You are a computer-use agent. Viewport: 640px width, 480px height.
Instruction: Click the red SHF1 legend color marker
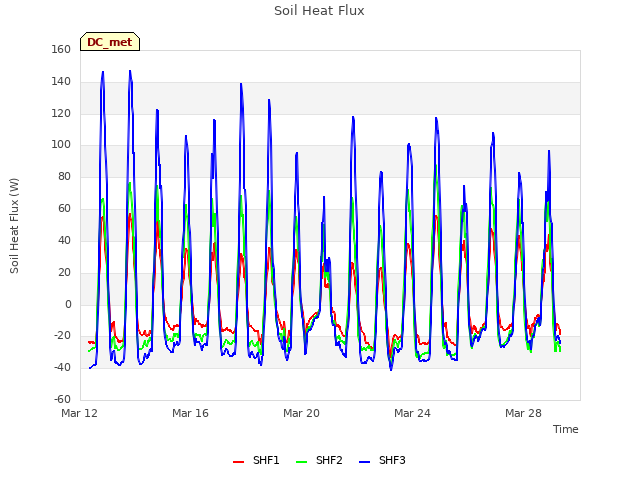coord(238,462)
